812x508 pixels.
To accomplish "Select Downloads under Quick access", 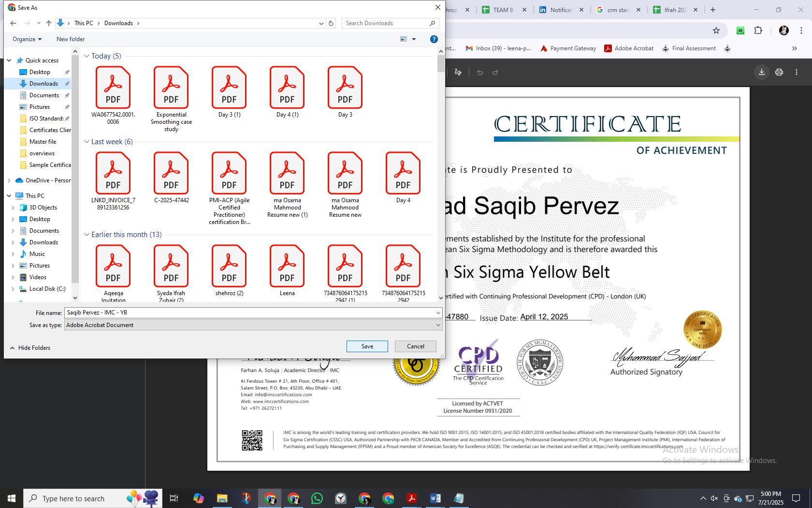I will (x=43, y=84).
